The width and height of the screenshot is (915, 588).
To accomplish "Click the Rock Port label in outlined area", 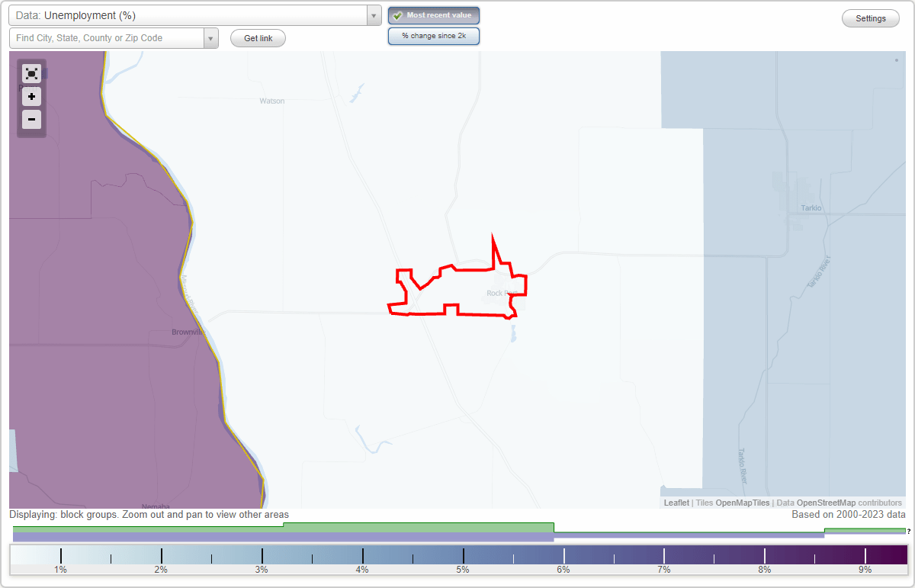I will pos(502,293).
